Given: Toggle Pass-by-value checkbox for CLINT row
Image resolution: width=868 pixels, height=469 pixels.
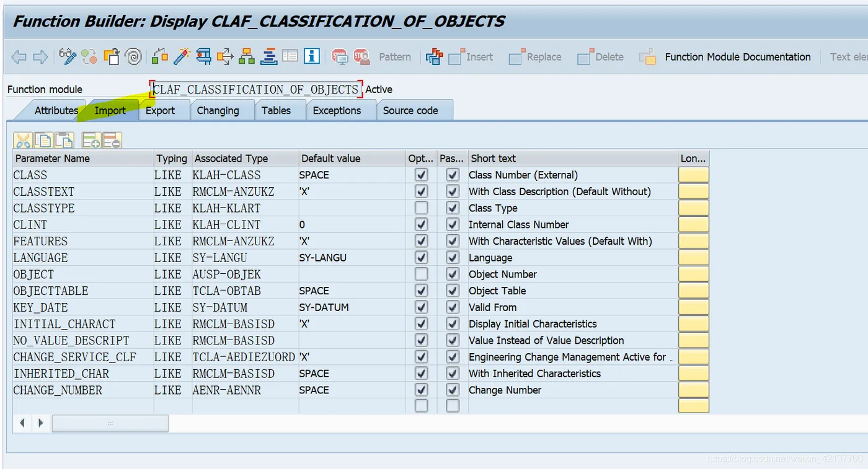Looking at the screenshot, I should click(453, 224).
